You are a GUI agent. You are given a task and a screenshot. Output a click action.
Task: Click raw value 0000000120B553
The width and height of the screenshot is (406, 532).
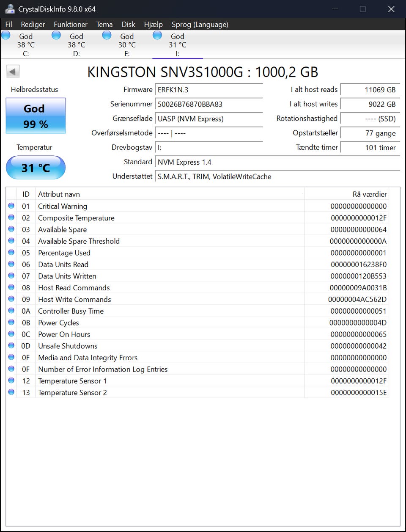[x=359, y=276]
